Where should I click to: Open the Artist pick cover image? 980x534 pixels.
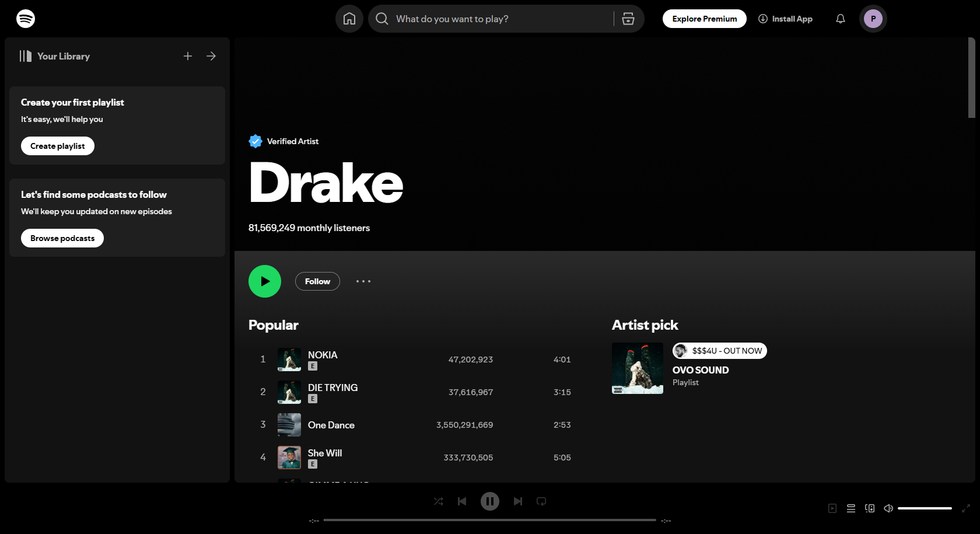[x=638, y=368]
